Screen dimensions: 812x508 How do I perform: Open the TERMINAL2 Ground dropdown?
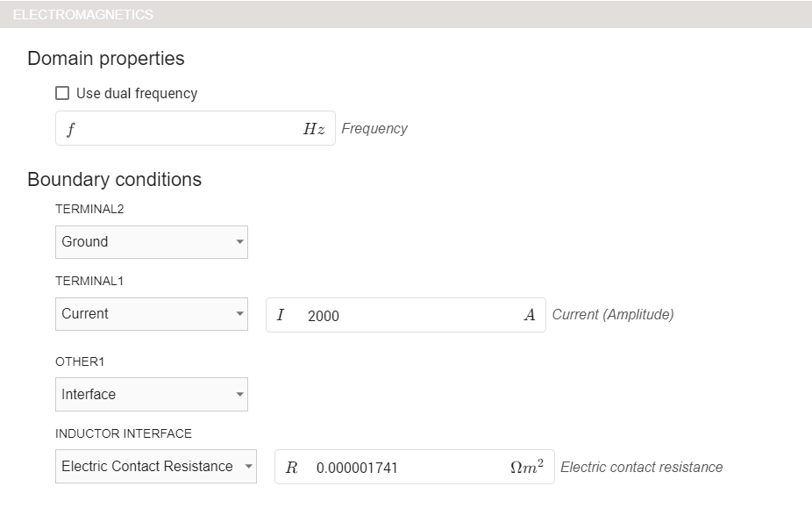(151, 242)
